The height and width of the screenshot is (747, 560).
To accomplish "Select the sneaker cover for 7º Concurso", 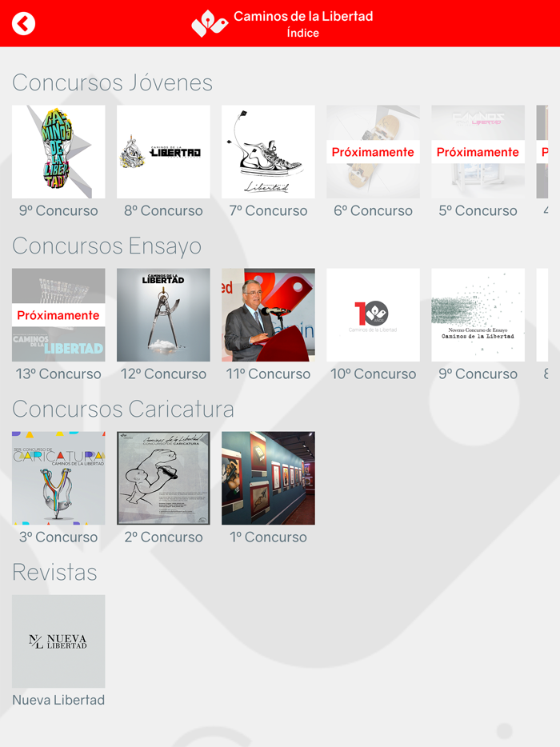I will coord(268,151).
